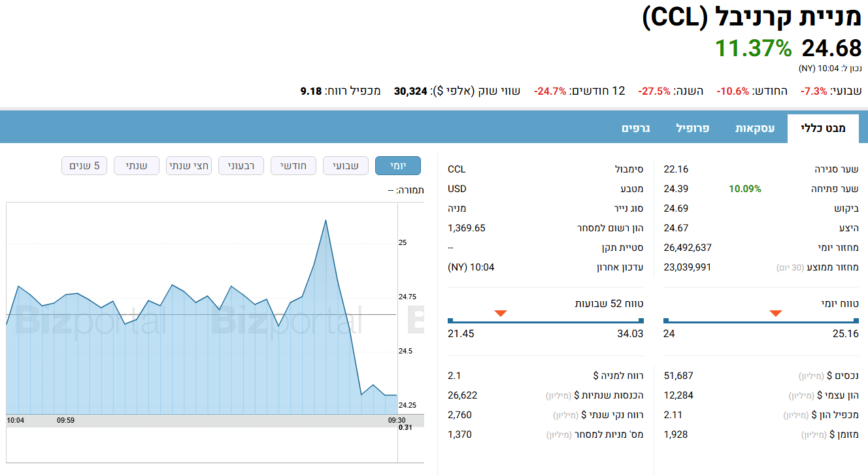Click the 24.25 price label on chart axis
The image size is (868, 475).
pyautogui.click(x=407, y=405)
